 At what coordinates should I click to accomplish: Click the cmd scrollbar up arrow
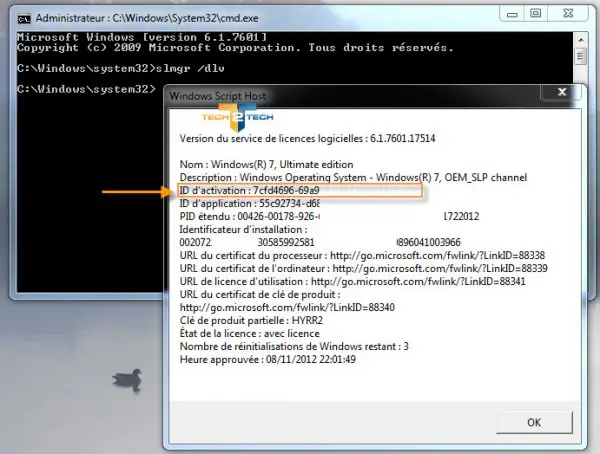coord(581,39)
